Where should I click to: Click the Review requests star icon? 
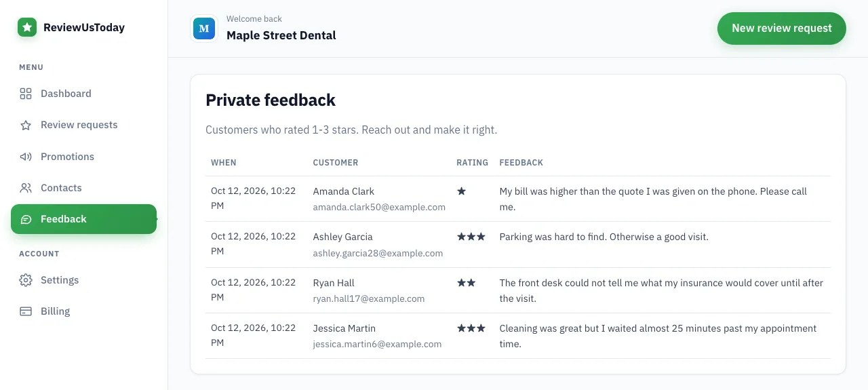click(x=26, y=125)
